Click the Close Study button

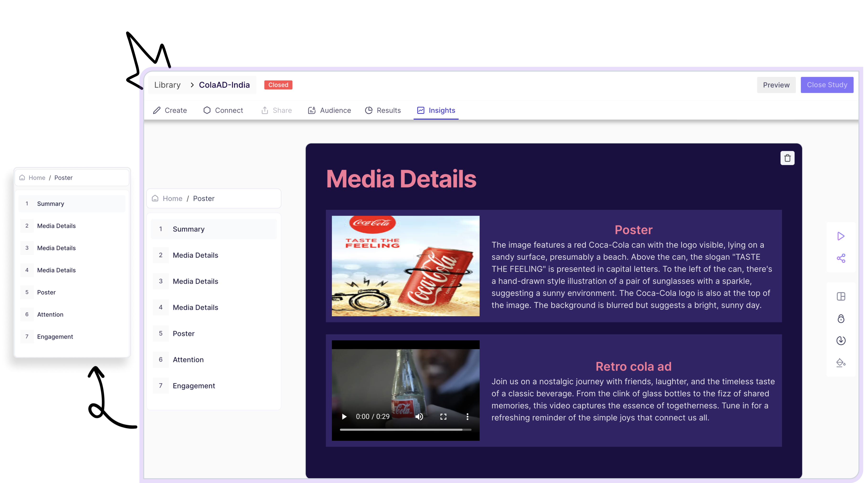827,85
